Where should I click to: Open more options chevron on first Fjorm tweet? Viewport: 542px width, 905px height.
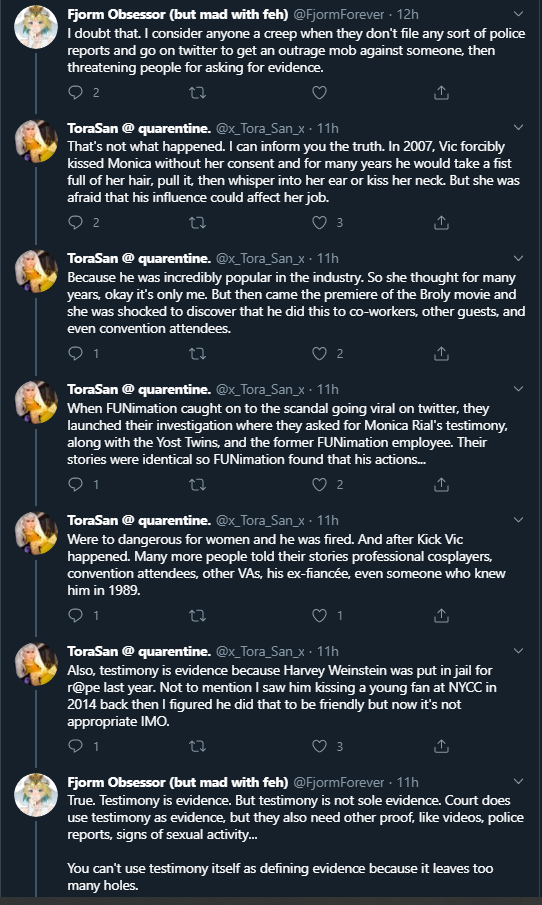click(518, 13)
